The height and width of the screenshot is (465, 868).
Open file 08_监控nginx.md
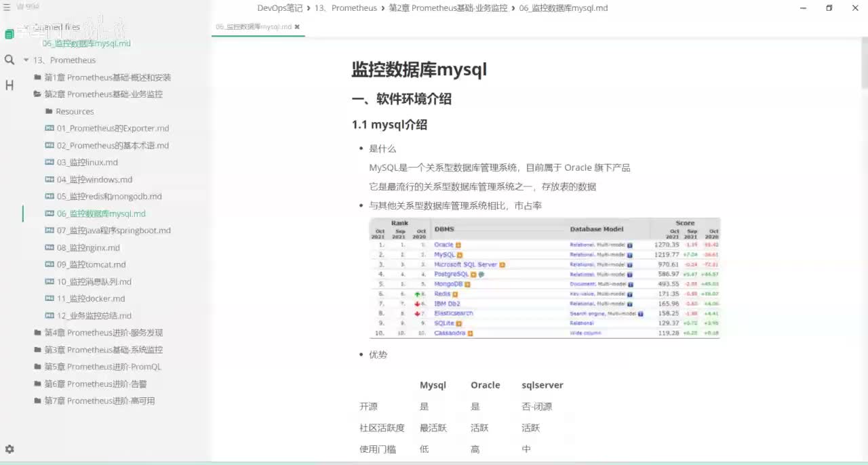(88, 247)
